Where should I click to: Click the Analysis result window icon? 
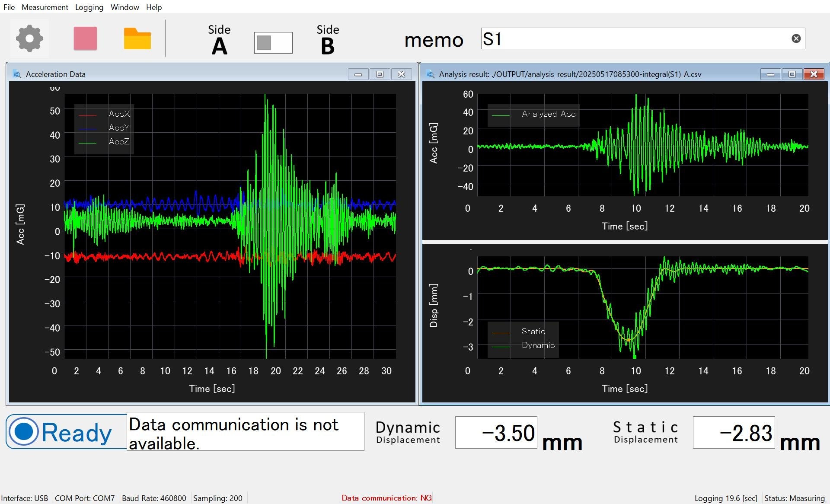pyautogui.click(x=430, y=74)
